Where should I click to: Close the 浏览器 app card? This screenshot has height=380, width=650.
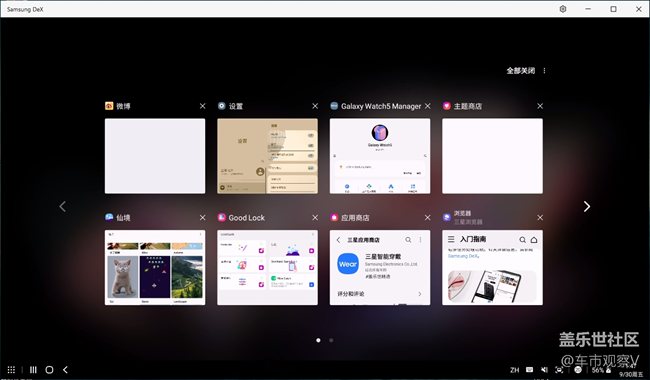coord(540,218)
